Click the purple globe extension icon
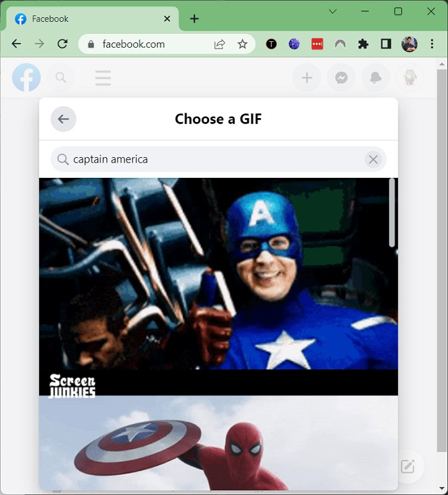 (x=294, y=44)
